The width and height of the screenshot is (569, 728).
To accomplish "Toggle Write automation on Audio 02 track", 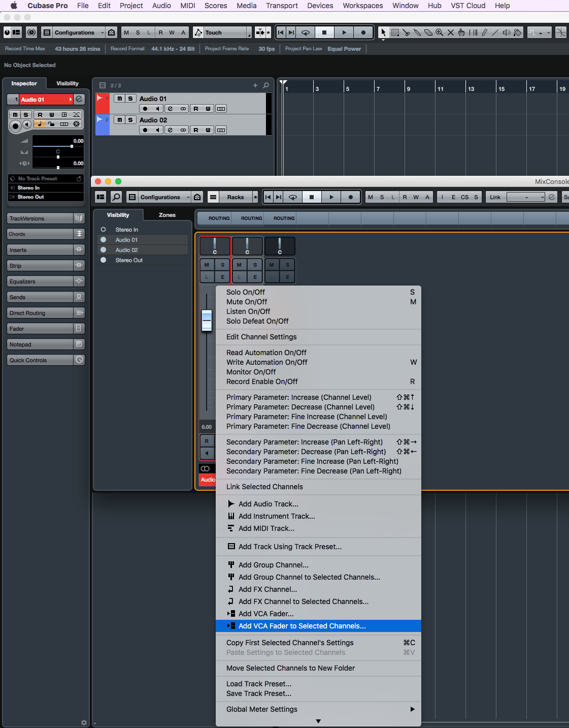I will [208, 130].
